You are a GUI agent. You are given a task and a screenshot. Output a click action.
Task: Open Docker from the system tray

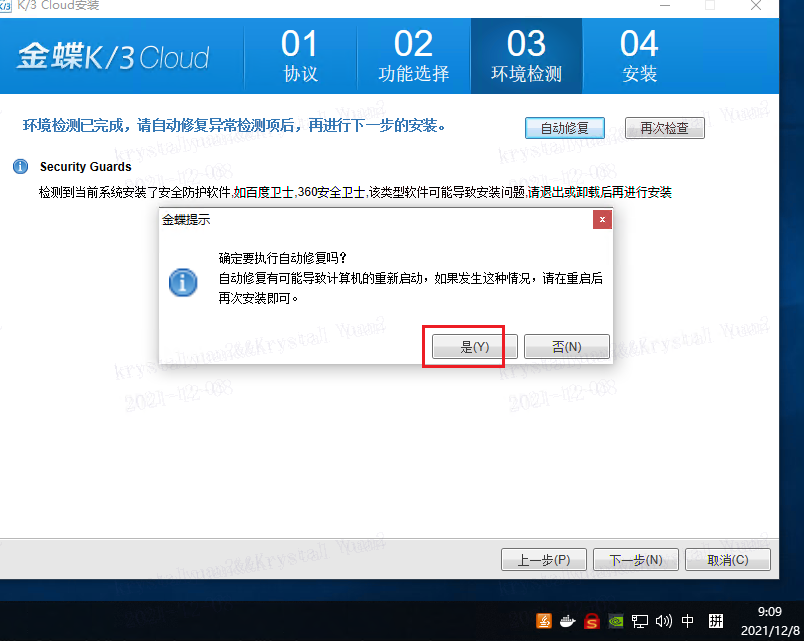coord(568,621)
